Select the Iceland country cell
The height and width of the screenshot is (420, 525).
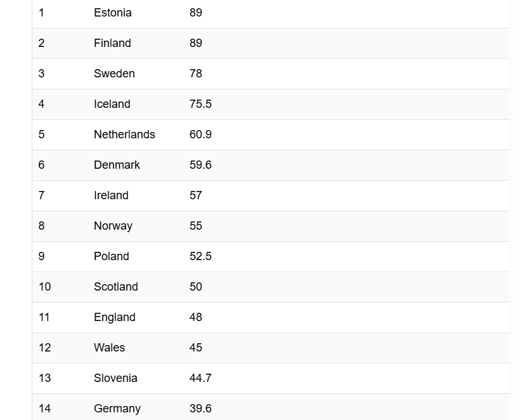112,104
